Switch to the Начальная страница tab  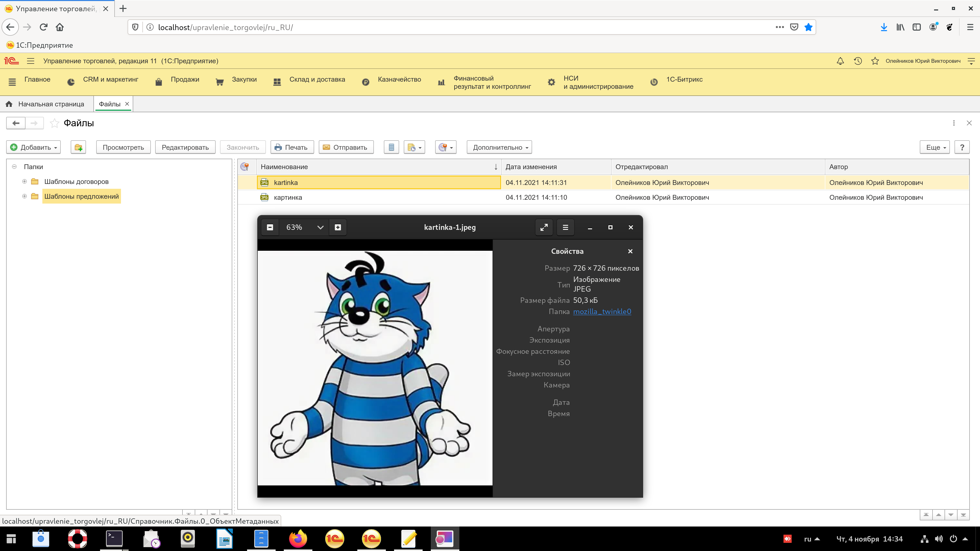(x=51, y=104)
